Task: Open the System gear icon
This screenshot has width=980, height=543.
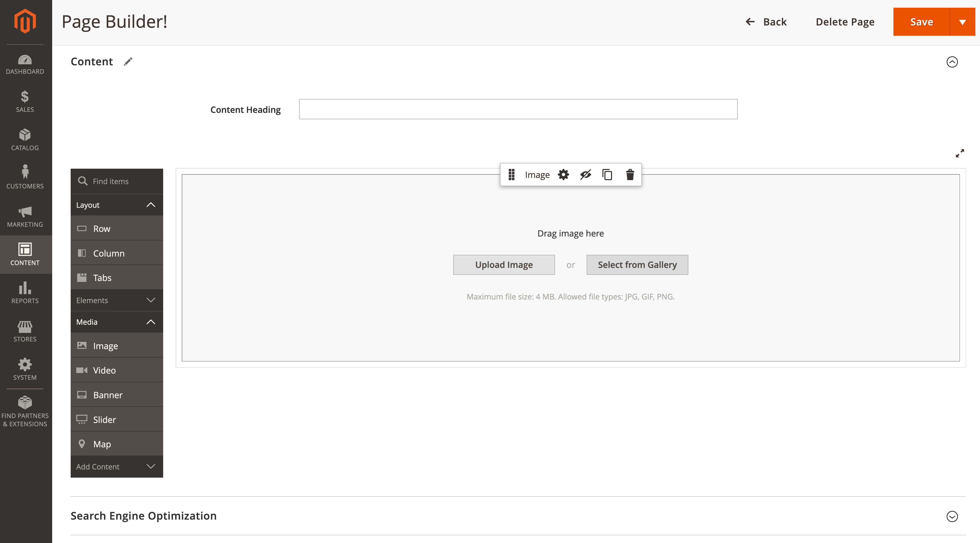Action: (x=25, y=364)
